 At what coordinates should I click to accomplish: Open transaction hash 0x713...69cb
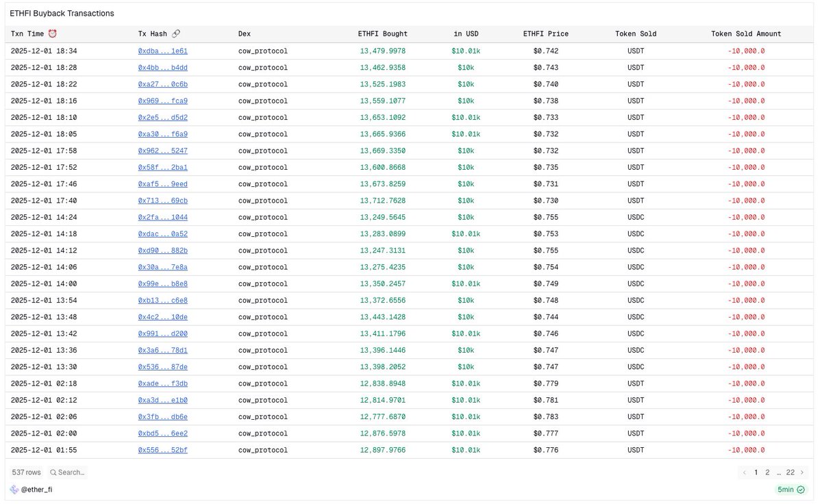(162, 201)
